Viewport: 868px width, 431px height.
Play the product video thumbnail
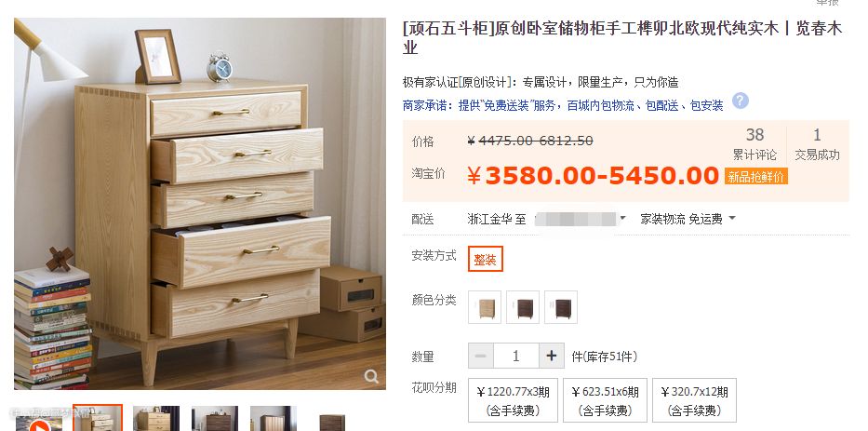(x=38, y=425)
